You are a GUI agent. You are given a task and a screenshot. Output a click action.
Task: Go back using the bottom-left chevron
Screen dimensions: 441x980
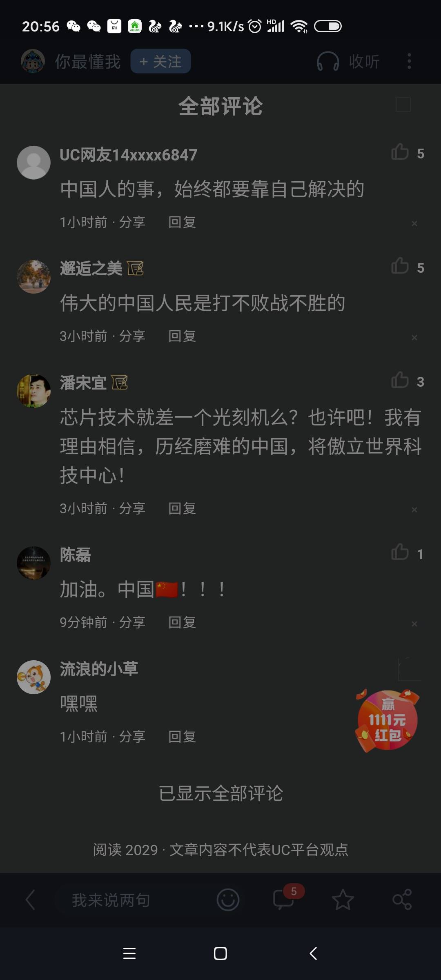(31, 900)
